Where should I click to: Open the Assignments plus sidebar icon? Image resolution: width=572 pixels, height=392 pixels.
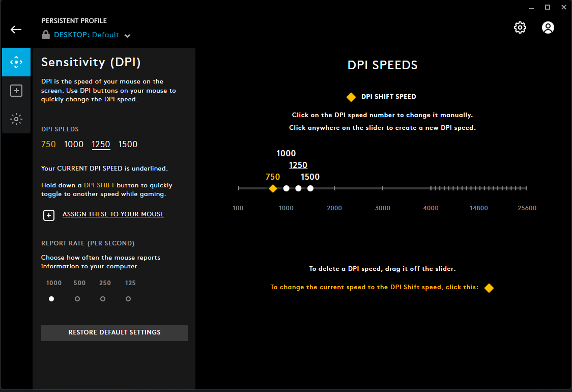[16, 91]
